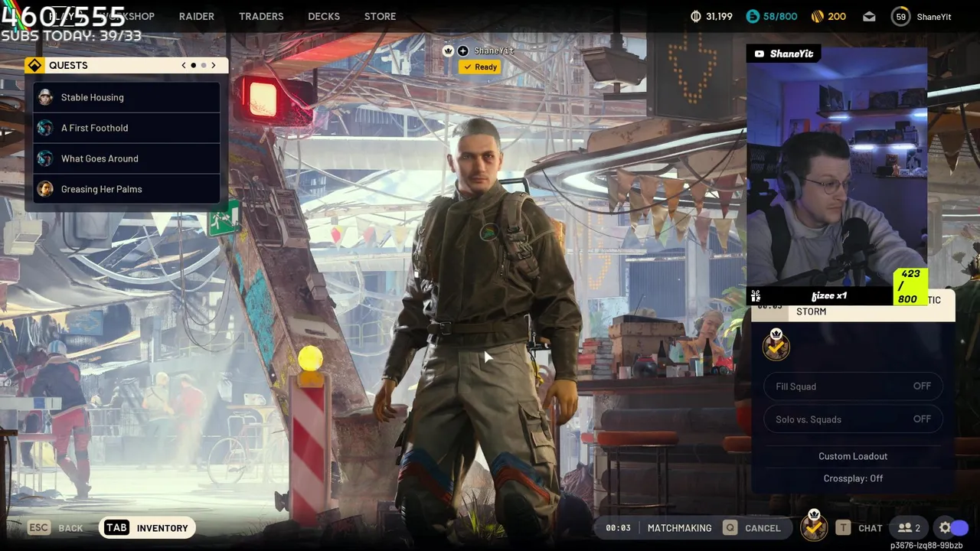
Task: Click the matchmaking timer 00:03
Action: coord(618,528)
